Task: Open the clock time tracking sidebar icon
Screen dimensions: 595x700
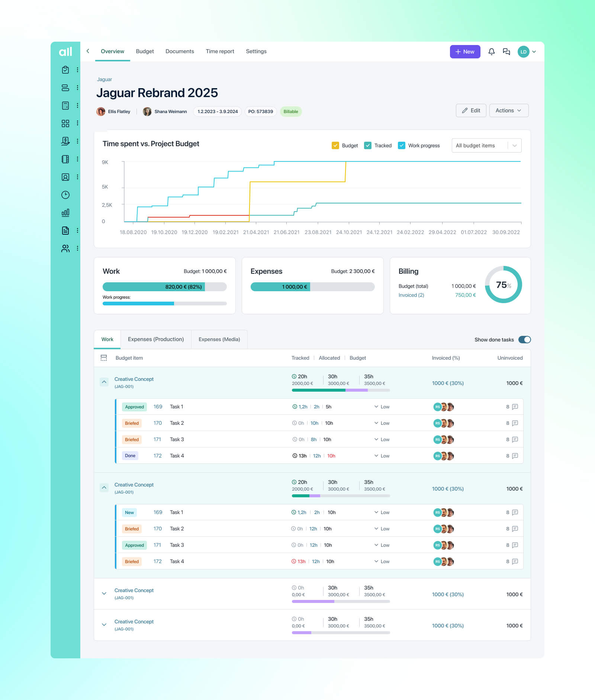Action: (65, 195)
